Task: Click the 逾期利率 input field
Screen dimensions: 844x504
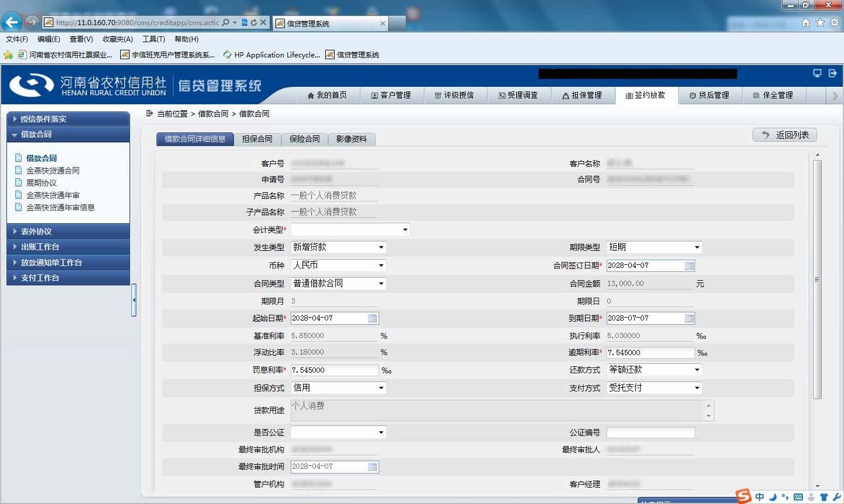Action: tap(651, 353)
